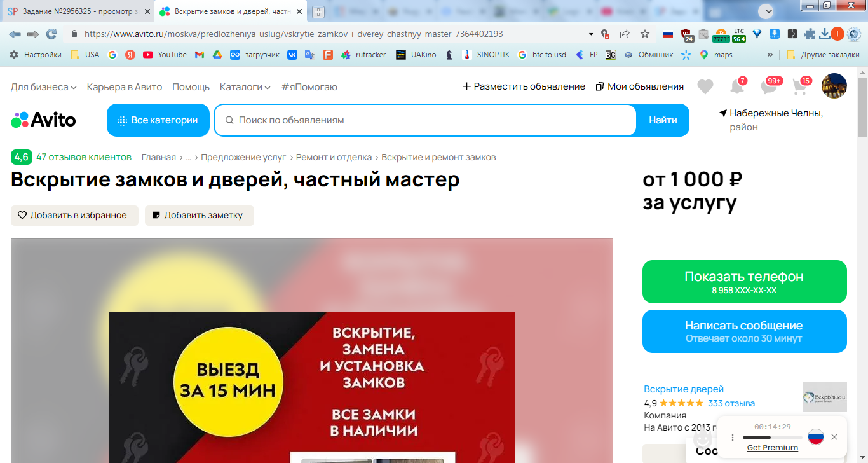
Task: Open Avito messages chat icon
Action: (770, 86)
